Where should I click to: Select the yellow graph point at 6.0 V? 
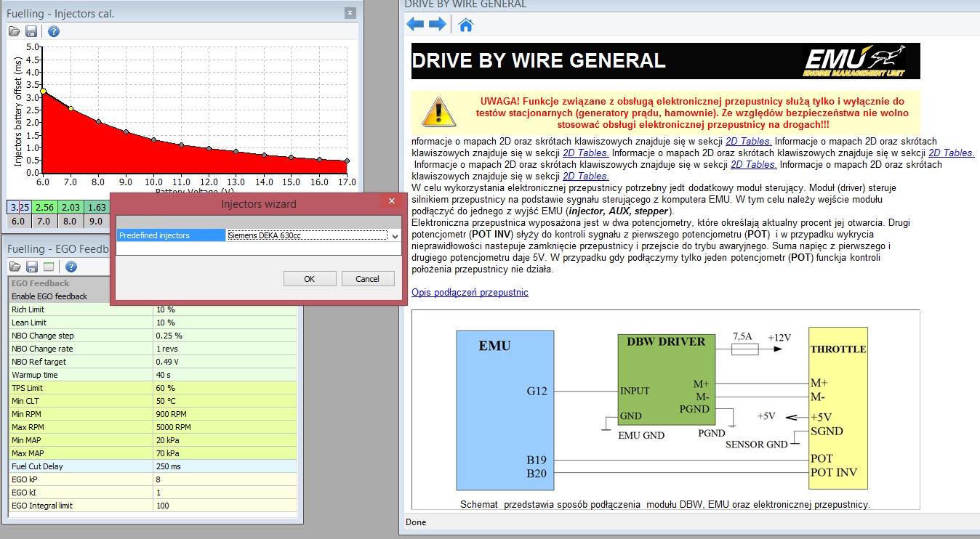pos(44,92)
